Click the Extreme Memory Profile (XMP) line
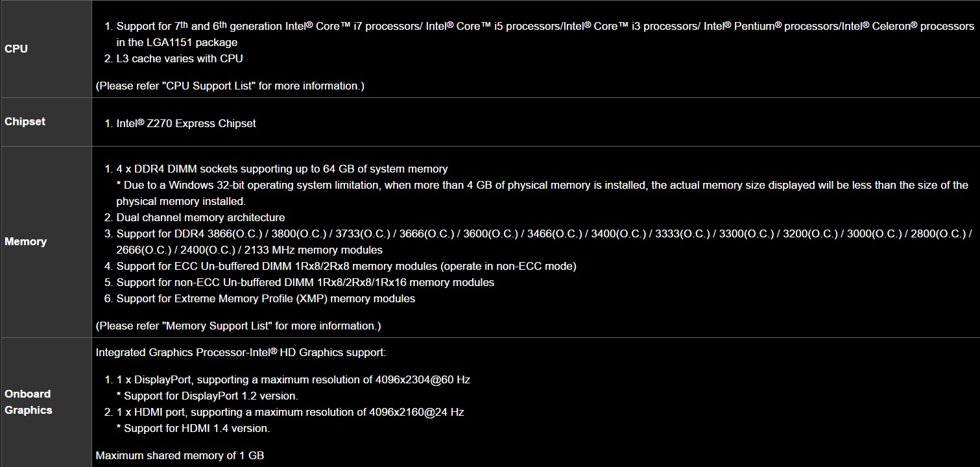 pos(266,298)
